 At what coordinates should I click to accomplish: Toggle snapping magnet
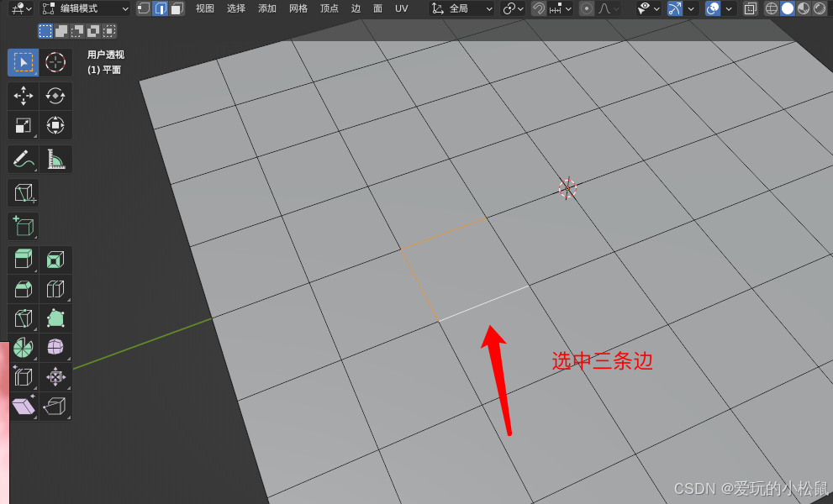[x=538, y=8]
